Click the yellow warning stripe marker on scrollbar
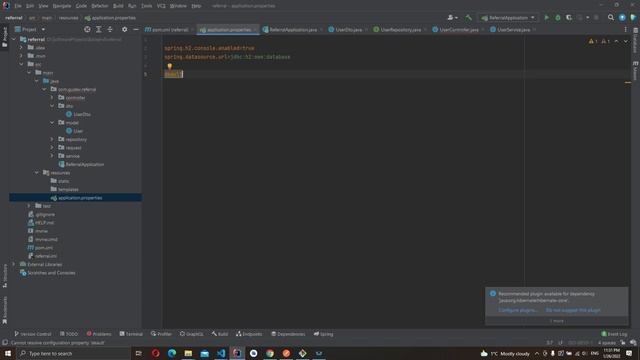The height and width of the screenshot is (360, 640). pos(628,83)
